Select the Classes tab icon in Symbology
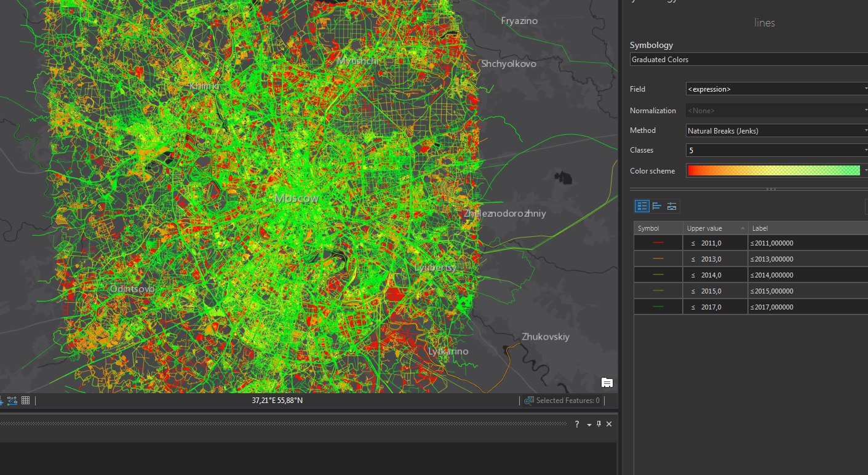 point(642,206)
